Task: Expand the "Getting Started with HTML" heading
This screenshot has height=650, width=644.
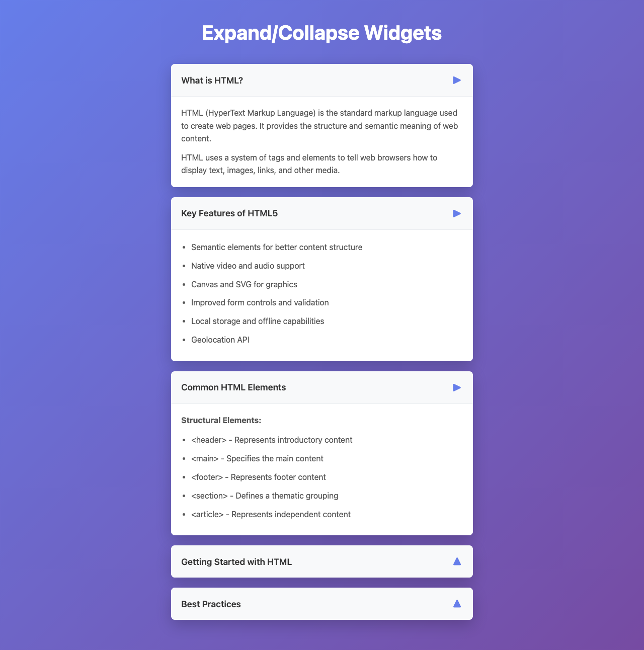Action: [x=236, y=561]
